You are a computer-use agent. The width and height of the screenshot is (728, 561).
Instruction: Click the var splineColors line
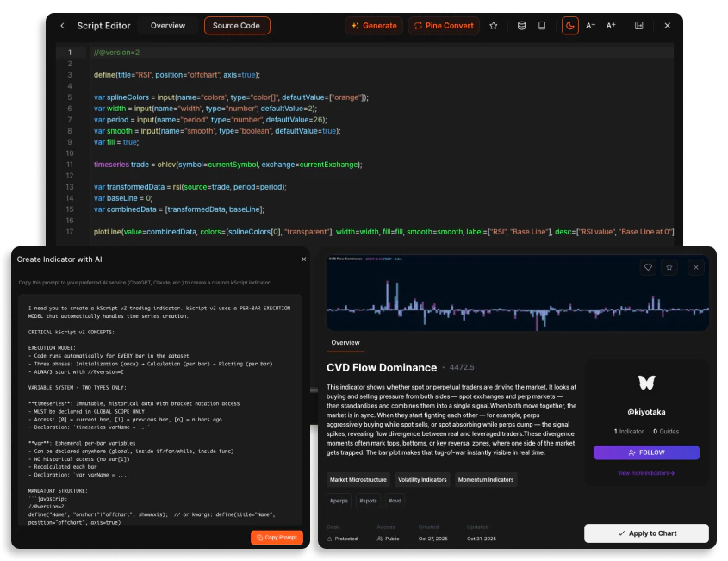click(231, 97)
